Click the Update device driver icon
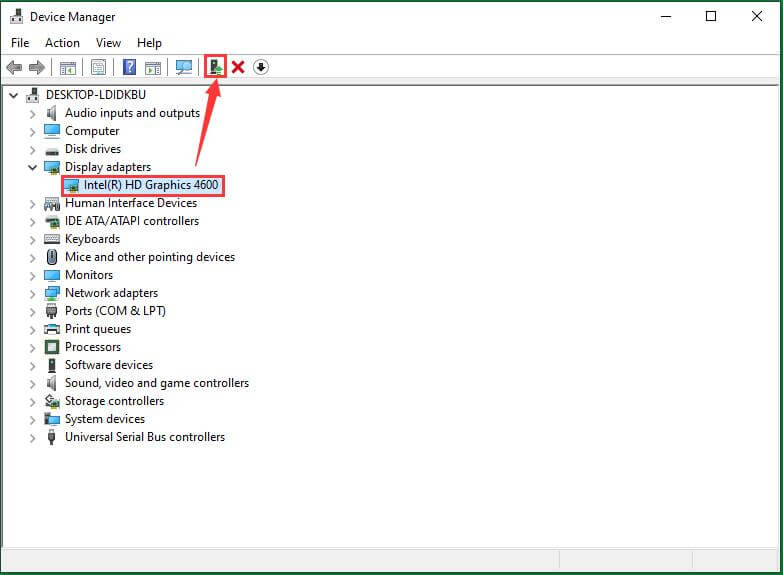Viewport: 783px width, 575px height. point(216,66)
